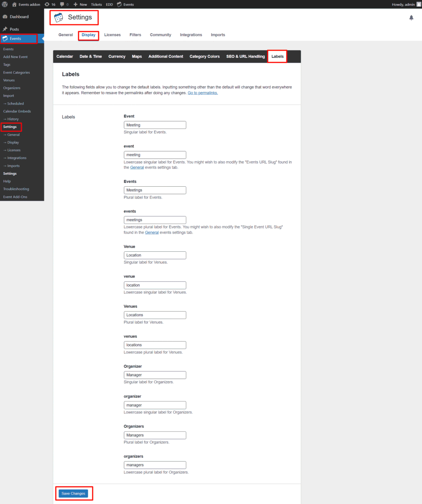Image resolution: width=422 pixels, height=504 pixels.
Task: Switch to the Filters tab
Action: click(x=135, y=35)
